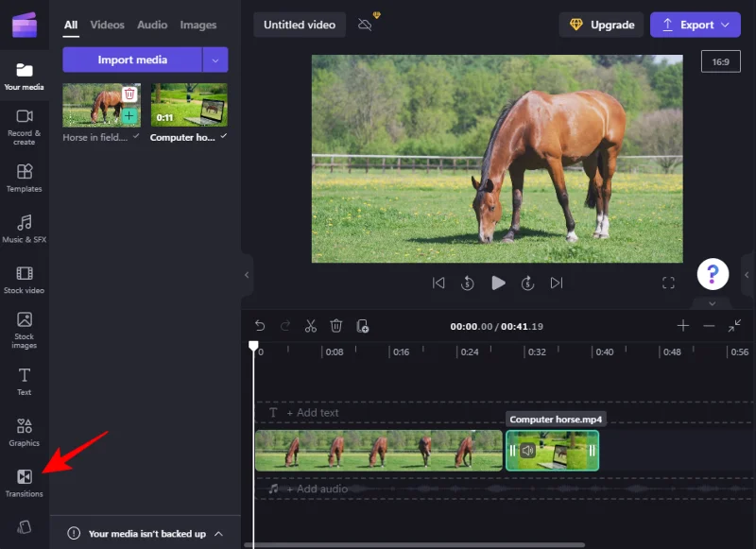This screenshot has height=549, width=756.
Task: Select the Text panel icon
Action: 25,377
